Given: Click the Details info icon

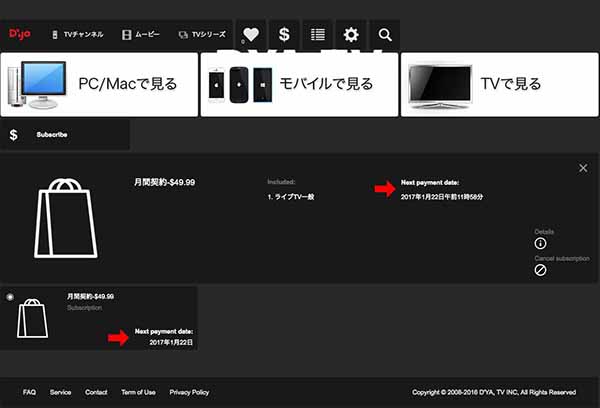Looking at the screenshot, I should (x=541, y=243).
